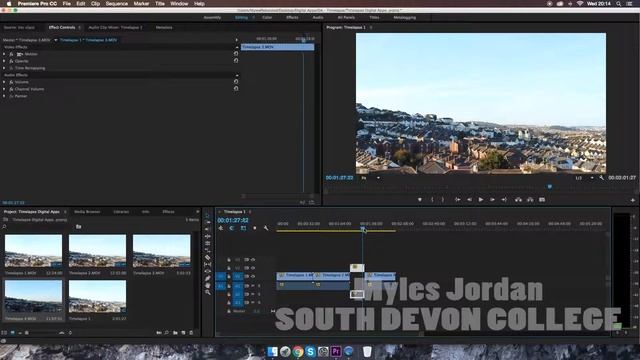Open program monitor wrench settings
Viewport: 640px width, 360px height.
tap(602, 178)
